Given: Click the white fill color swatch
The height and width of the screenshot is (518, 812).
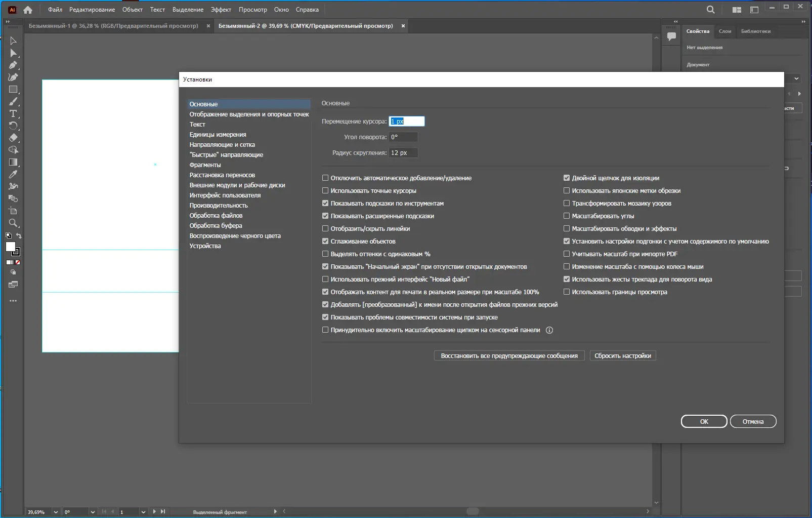Looking at the screenshot, I should pos(10,247).
